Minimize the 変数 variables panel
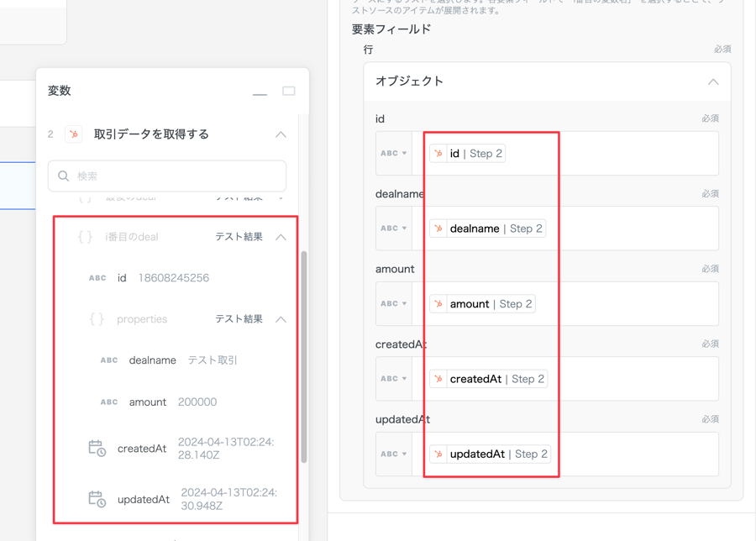The height and width of the screenshot is (541, 756). click(x=260, y=92)
